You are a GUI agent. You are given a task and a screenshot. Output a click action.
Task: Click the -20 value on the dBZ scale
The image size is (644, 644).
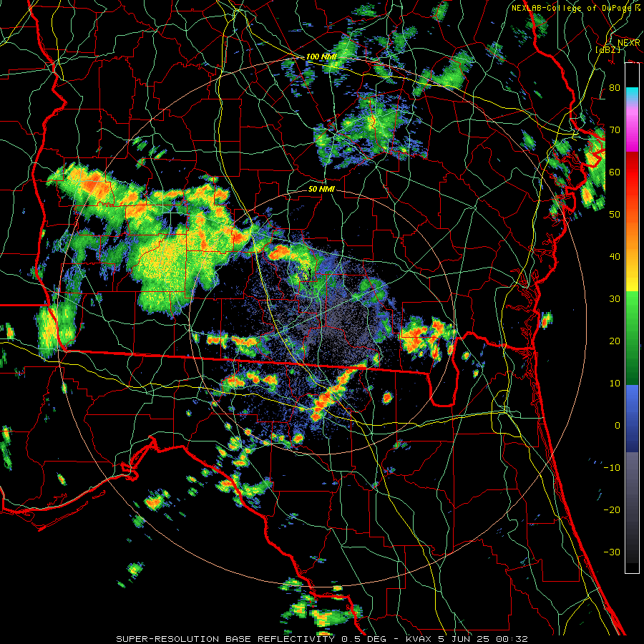tap(612, 509)
